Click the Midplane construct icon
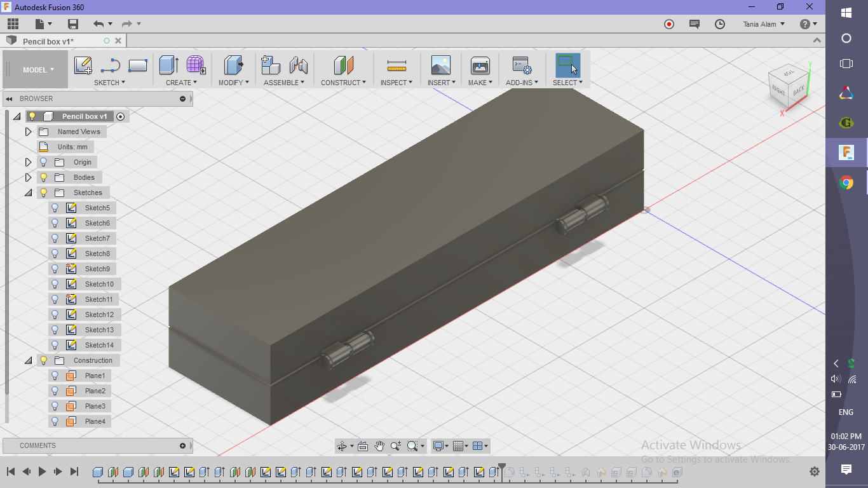Viewport: 868px width, 488px height. [344, 65]
